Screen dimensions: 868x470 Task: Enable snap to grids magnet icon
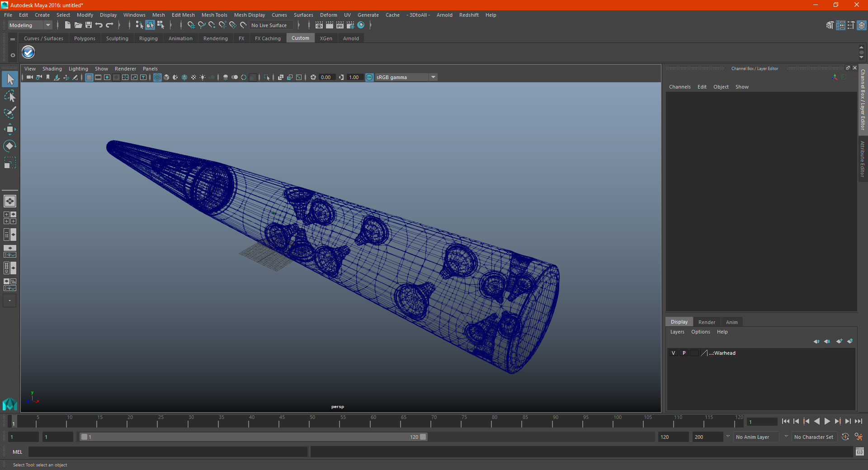(191, 25)
